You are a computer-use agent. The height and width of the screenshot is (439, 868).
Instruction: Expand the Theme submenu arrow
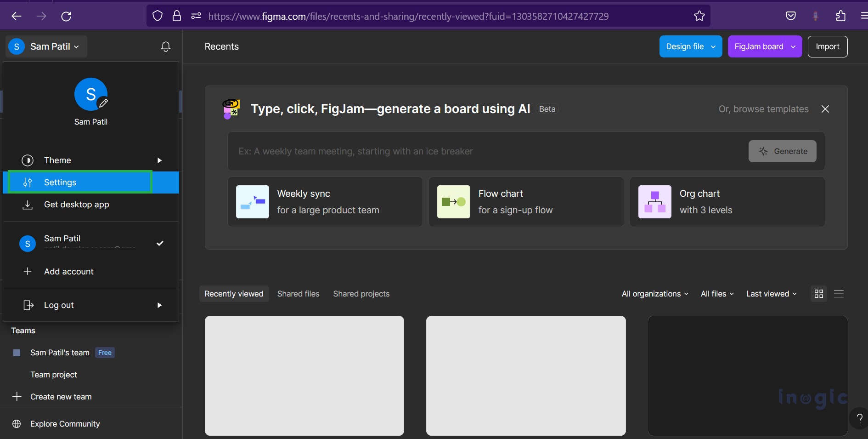point(159,160)
